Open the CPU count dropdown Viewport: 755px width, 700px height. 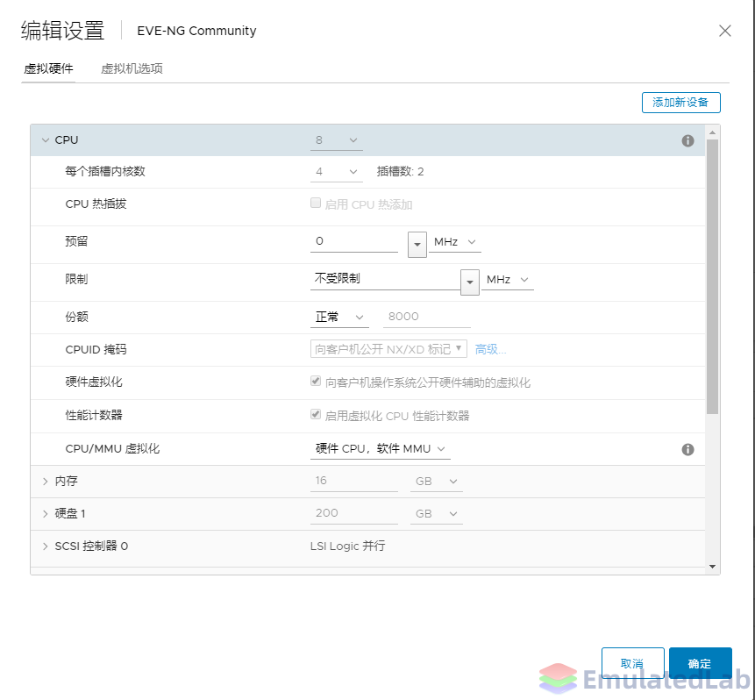click(x=337, y=140)
